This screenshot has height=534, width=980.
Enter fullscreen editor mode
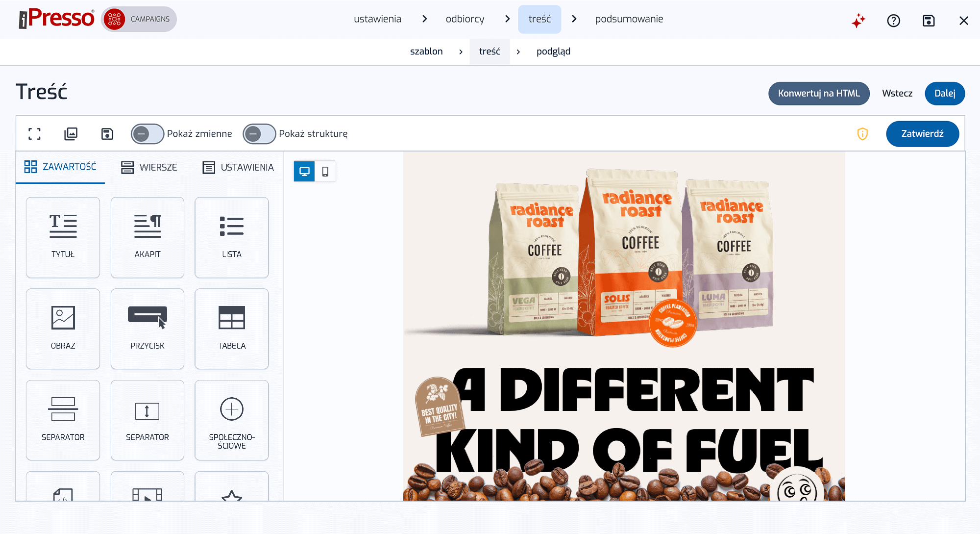tap(34, 134)
